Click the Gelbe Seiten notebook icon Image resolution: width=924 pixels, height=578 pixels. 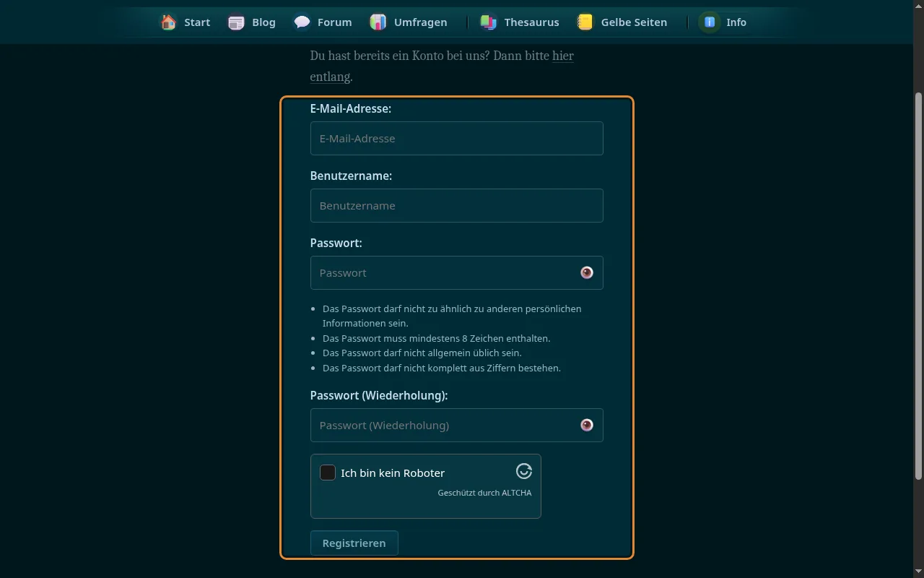(585, 22)
